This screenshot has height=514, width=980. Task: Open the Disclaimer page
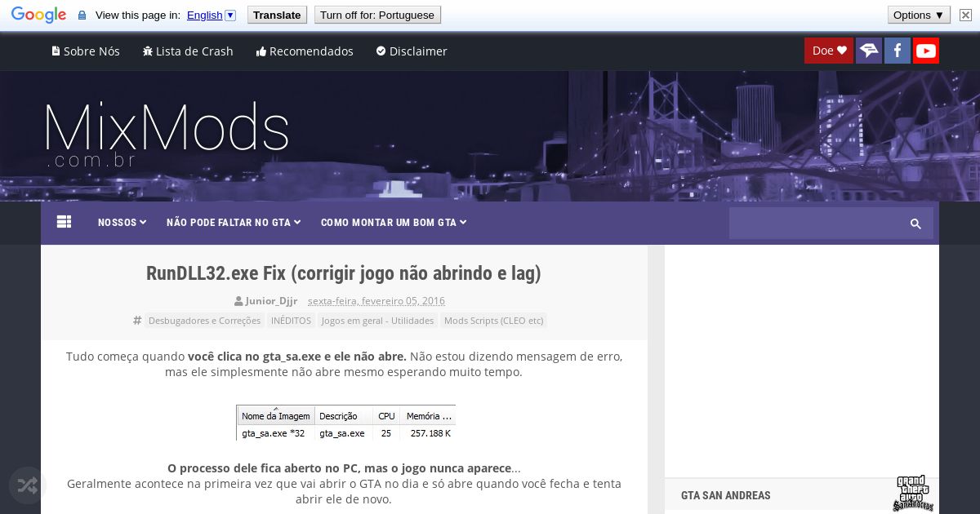412,51
